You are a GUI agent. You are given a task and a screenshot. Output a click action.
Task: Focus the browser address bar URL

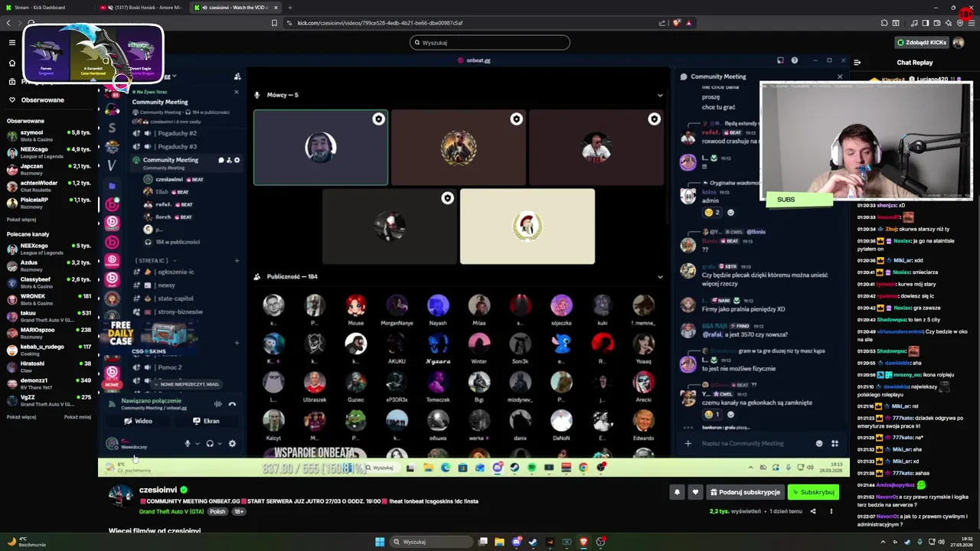tap(380, 23)
